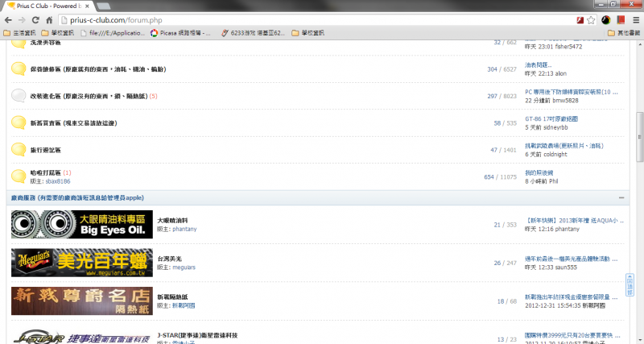
Task: Open the latest post 油表問題..
Action: pyautogui.click(x=539, y=65)
